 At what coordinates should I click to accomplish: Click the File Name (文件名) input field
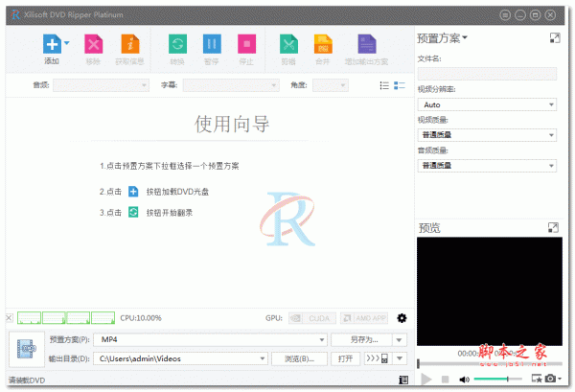point(487,74)
